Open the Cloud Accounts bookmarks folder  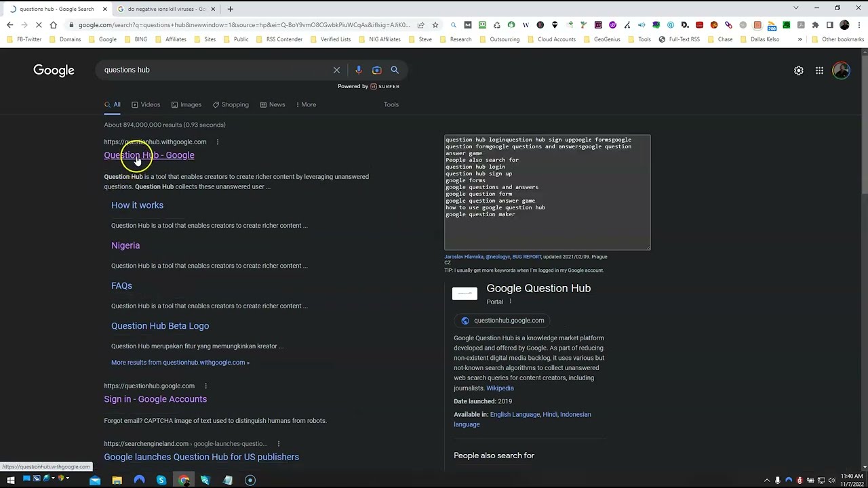552,39
